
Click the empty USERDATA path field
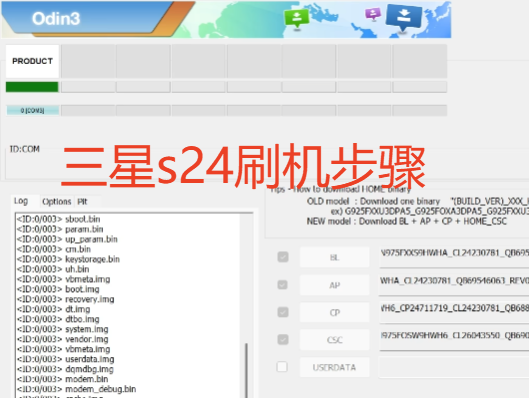click(454, 367)
